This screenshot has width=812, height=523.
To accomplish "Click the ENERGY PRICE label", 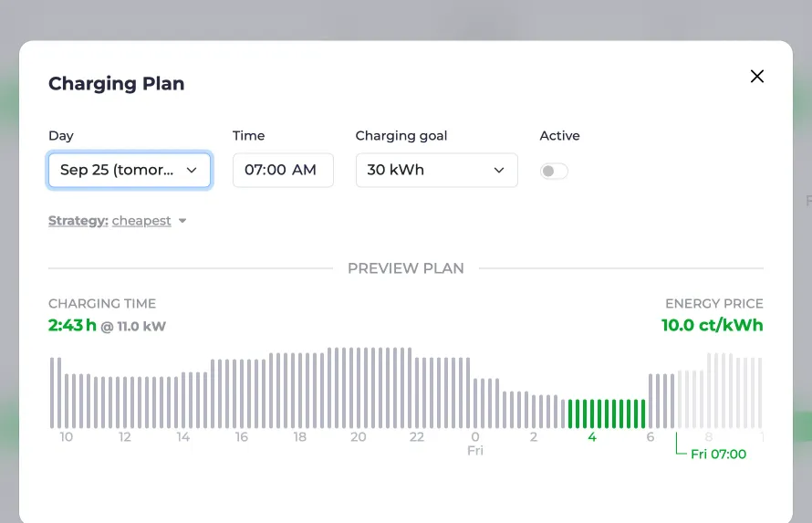I will pos(714,303).
